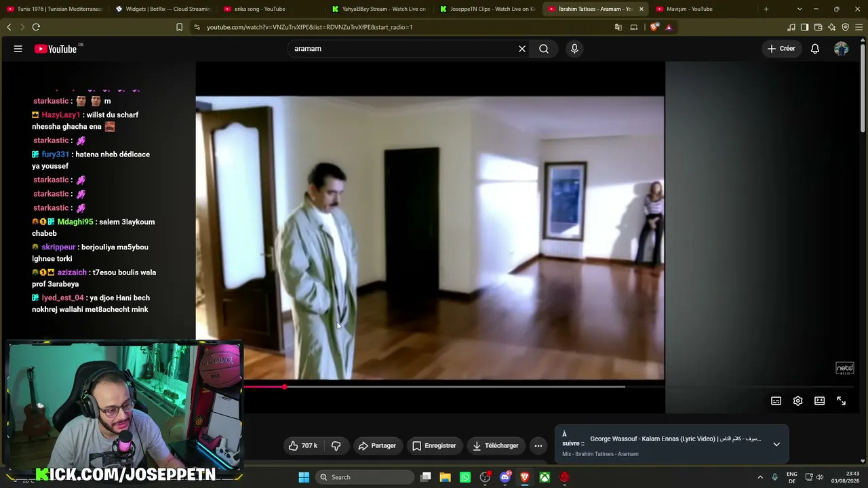Switch player to theater mode
The width and height of the screenshot is (868, 488).
(x=820, y=401)
